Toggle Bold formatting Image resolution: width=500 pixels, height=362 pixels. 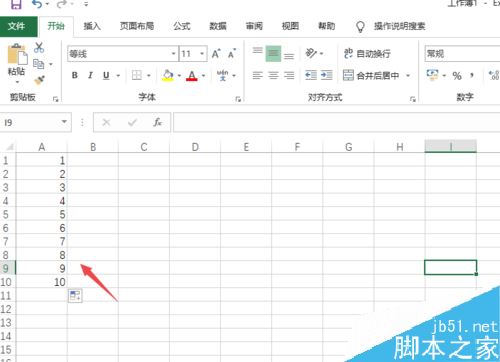pyautogui.click(x=75, y=75)
